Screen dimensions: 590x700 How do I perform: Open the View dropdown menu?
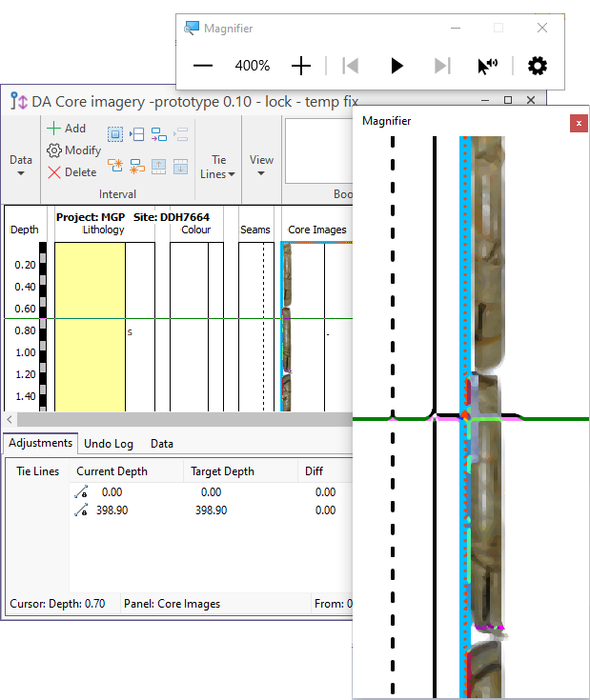[261, 166]
